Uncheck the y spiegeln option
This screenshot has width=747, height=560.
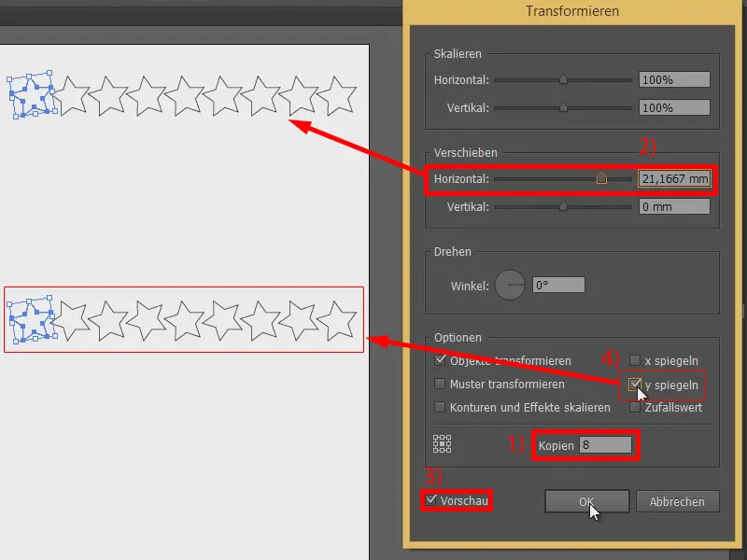(x=635, y=384)
